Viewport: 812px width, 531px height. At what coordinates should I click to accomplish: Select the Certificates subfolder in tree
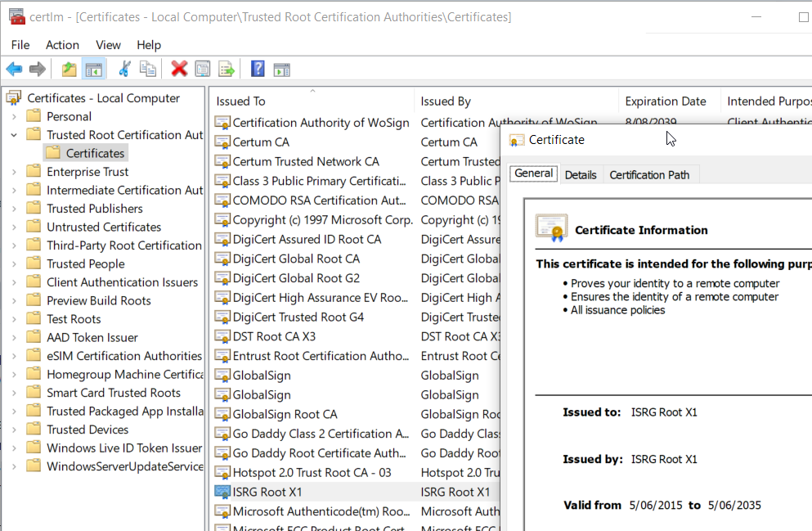click(x=86, y=153)
